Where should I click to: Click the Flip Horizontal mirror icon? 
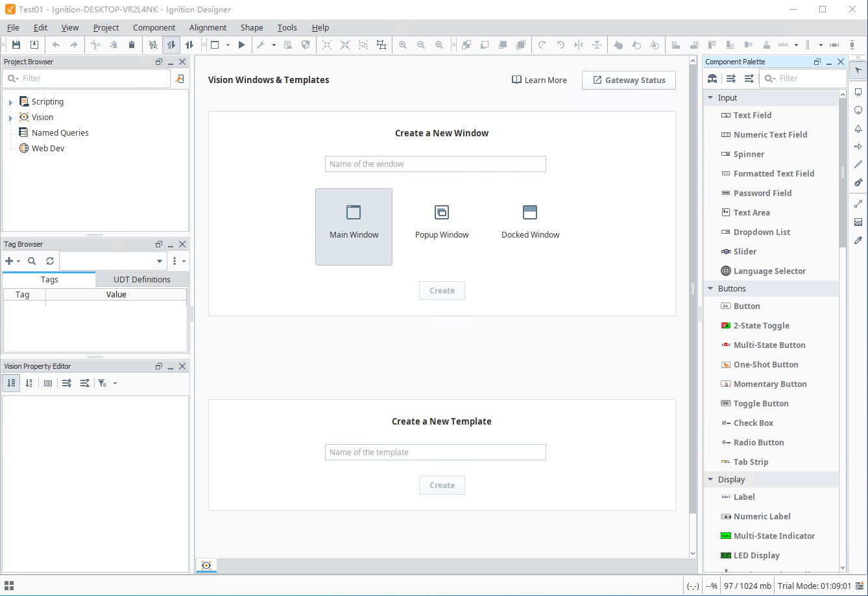(579, 45)
